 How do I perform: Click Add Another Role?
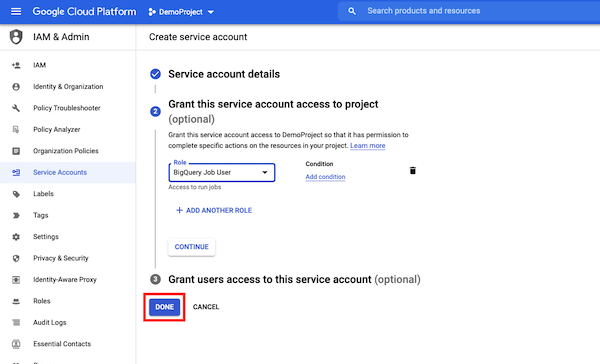[x=214, y=210]
